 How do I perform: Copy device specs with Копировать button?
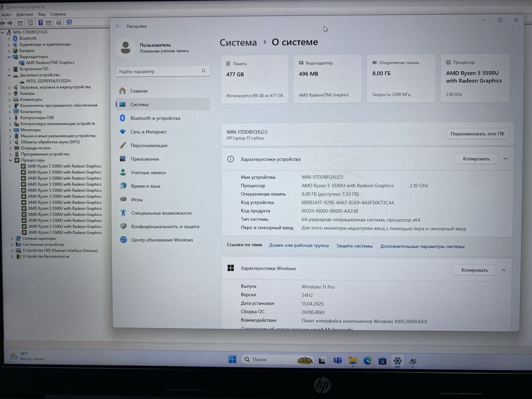click(476, 159)
